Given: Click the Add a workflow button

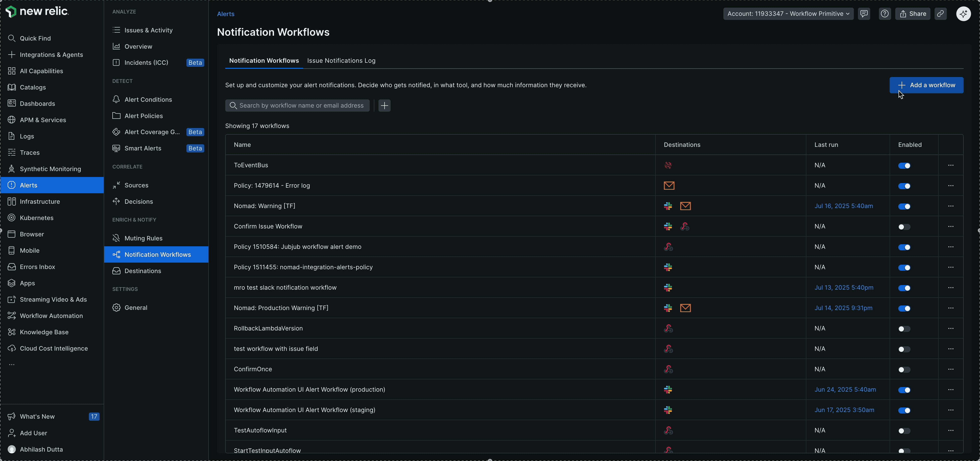Looking at the screenshot, I should 926,85.
